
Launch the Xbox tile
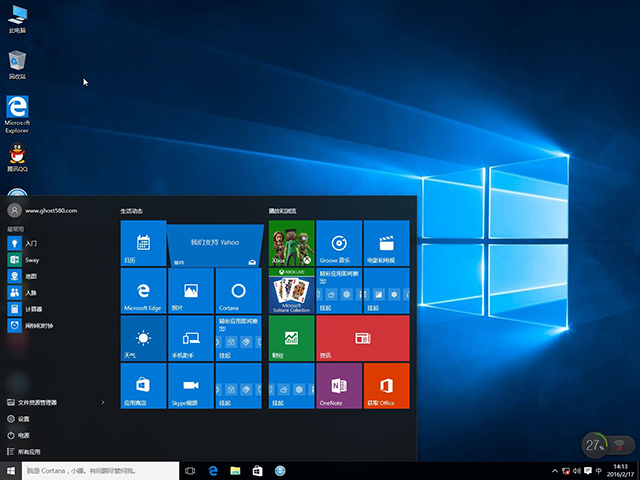pyautogui.click(x=291, y=243)
